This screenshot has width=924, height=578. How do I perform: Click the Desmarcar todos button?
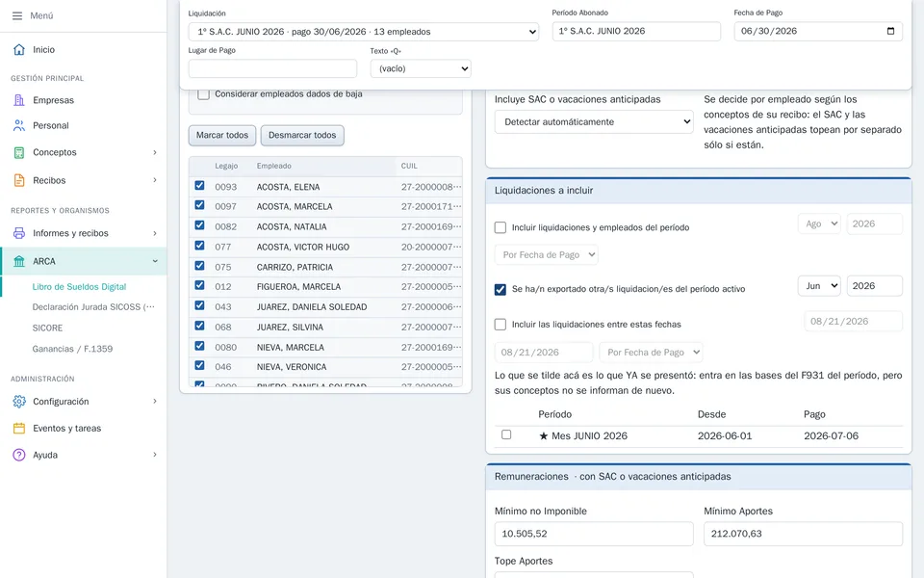tap(302, 135)
